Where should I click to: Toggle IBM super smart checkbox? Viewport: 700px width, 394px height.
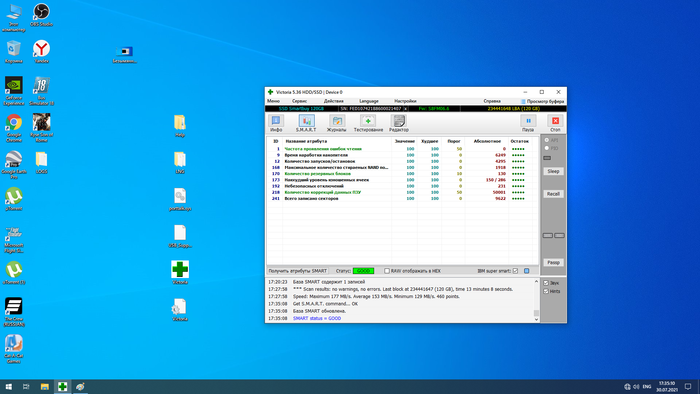coord(515,271)
